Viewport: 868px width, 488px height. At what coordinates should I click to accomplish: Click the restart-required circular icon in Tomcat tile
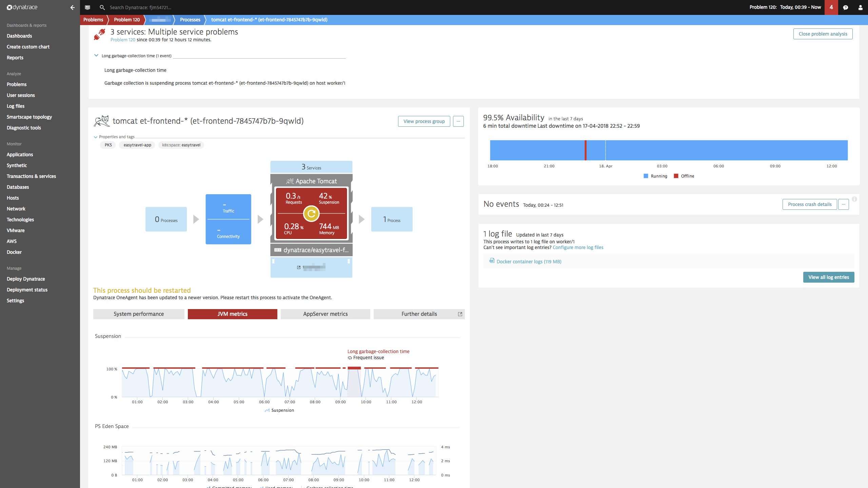311,213
